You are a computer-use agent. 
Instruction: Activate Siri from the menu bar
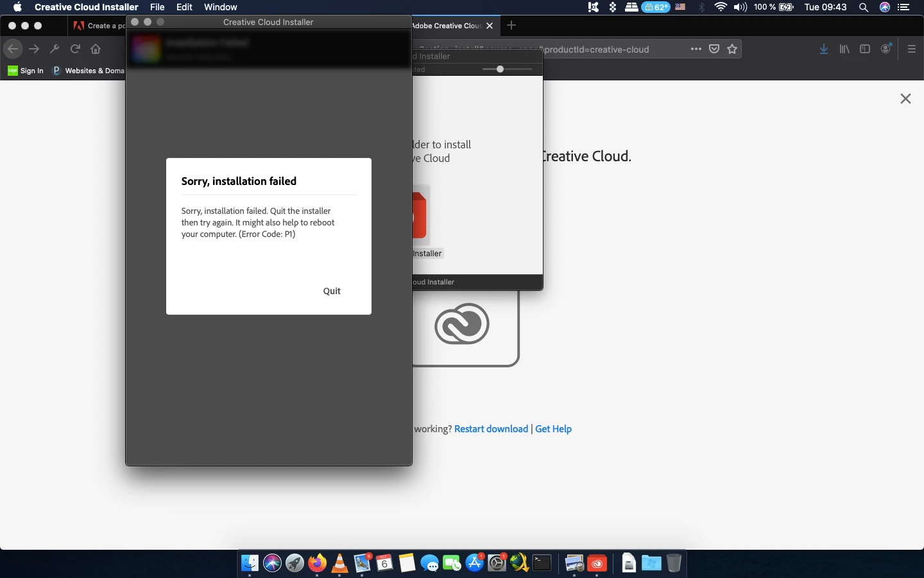click(x=885, y=7)
